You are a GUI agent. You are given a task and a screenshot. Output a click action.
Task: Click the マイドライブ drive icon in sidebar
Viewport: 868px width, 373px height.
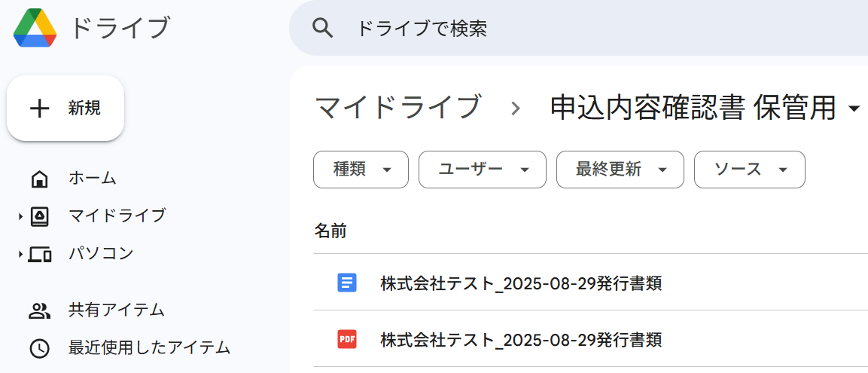click(39, 216)
